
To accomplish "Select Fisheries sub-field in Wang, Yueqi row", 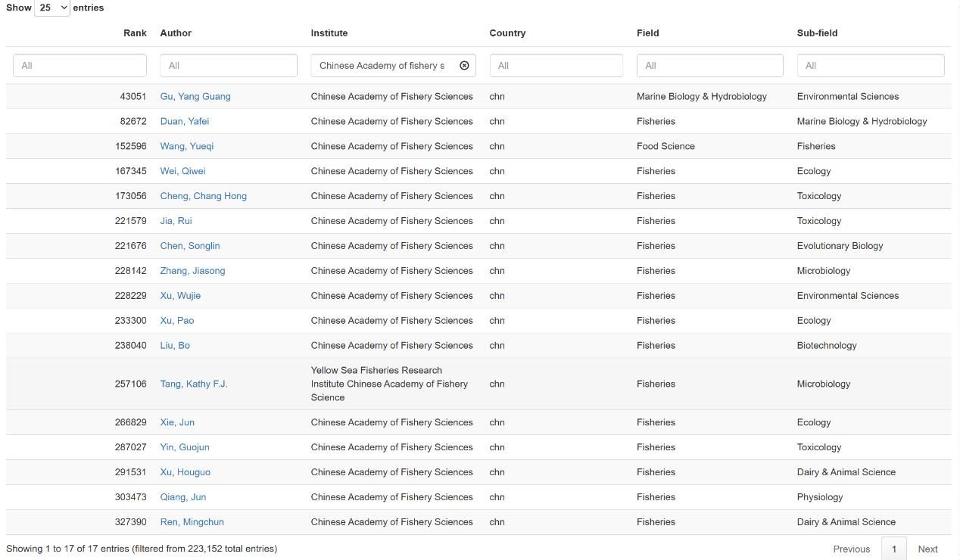I will point(816,146).
